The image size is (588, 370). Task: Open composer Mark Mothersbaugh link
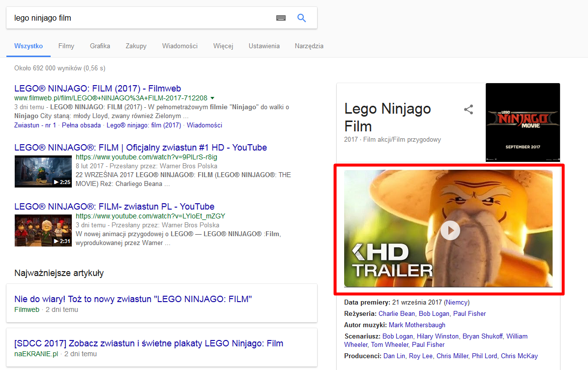[417, 325]
